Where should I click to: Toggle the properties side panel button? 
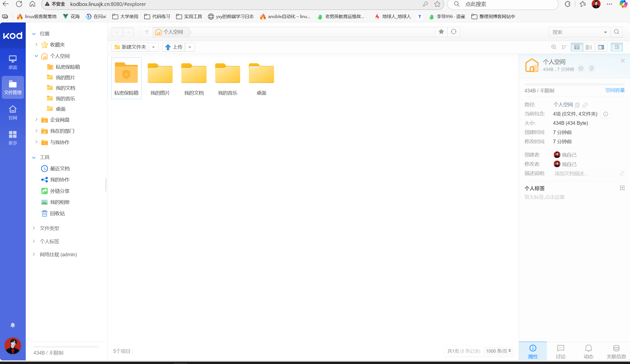(617, 47)
